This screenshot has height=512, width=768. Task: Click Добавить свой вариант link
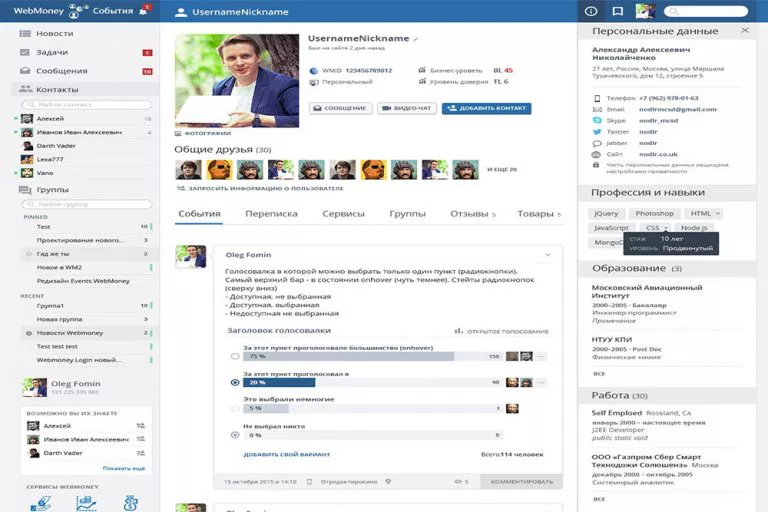287,455
